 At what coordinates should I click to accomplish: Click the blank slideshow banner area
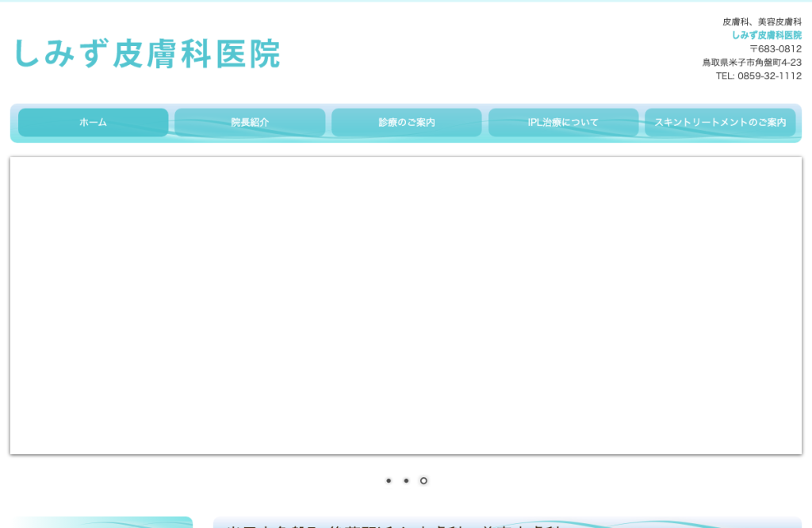click(x=406, y=306)
